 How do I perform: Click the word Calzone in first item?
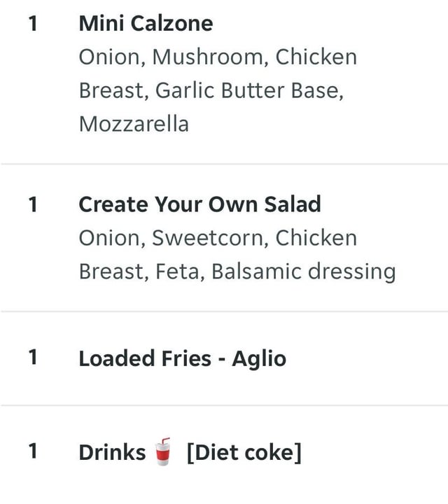point(172,24)
